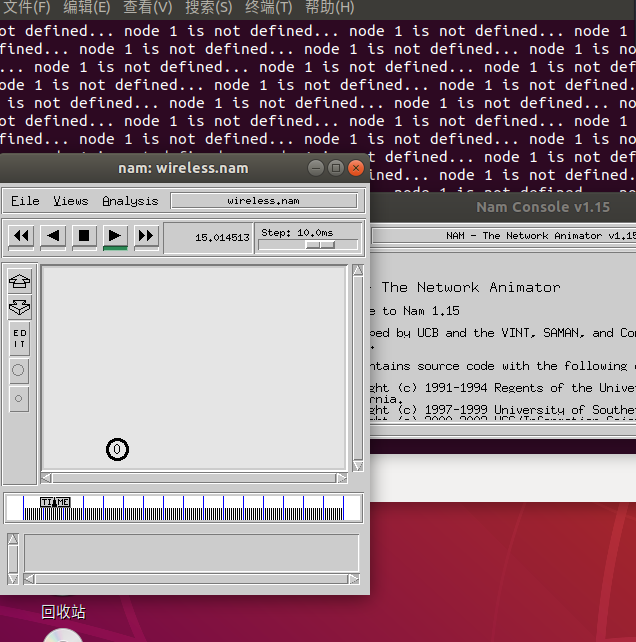Click canvas horizontal scrollbar left arrow
This screenshot has width=636, height=642.
46,478
